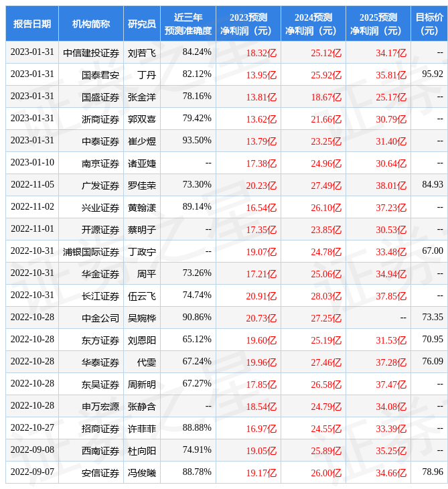This screenshot has width=448, height=489.
Task: Select institution 浦银国际证券
Action: [x=91, y=252]
